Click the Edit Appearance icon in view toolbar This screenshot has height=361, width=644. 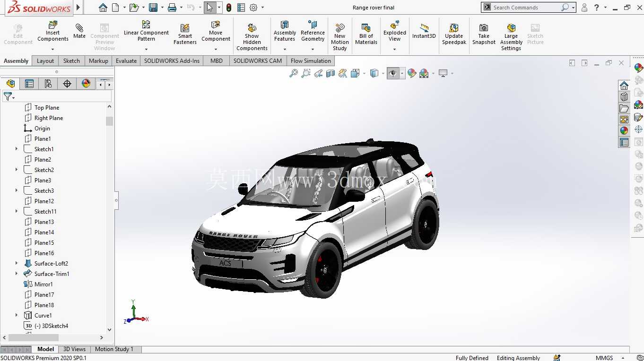(412, 73)
